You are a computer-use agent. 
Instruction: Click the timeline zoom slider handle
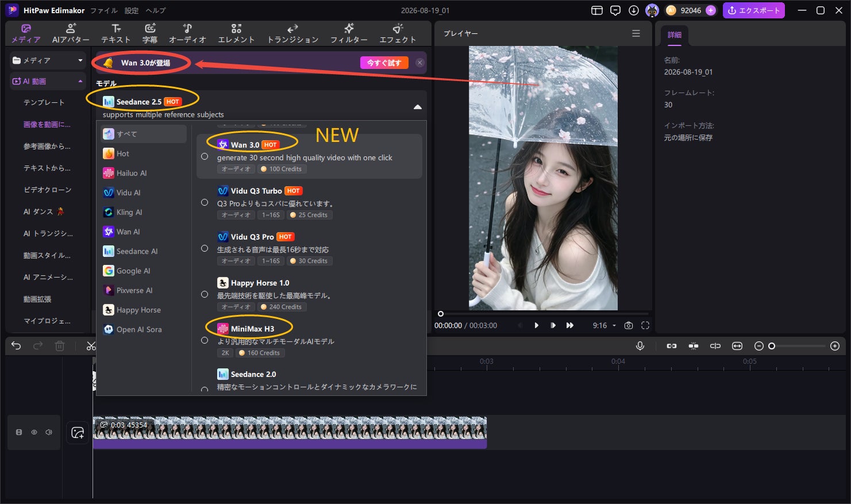772,346
